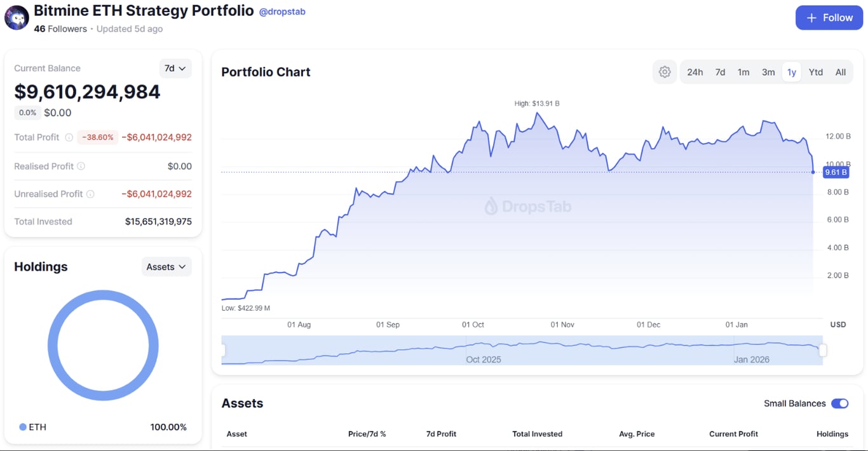Switch to the Ytd chart view

pos(816,72)
